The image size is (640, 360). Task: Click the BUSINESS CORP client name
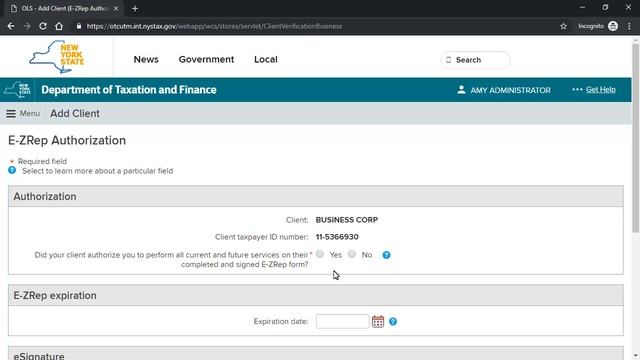click(x=347, y=220)
